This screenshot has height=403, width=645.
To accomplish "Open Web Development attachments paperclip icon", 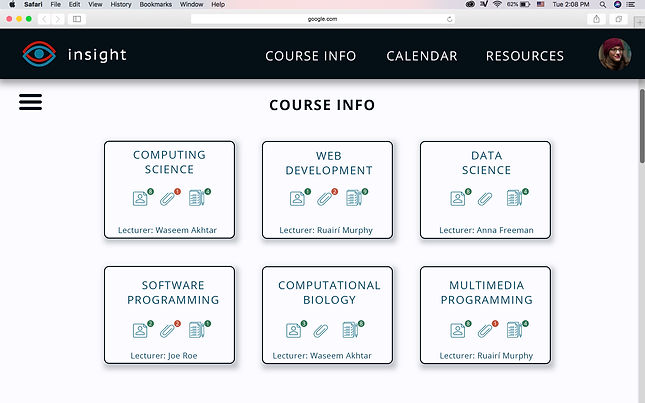I will pyautogui.click(x=325, y=199).
